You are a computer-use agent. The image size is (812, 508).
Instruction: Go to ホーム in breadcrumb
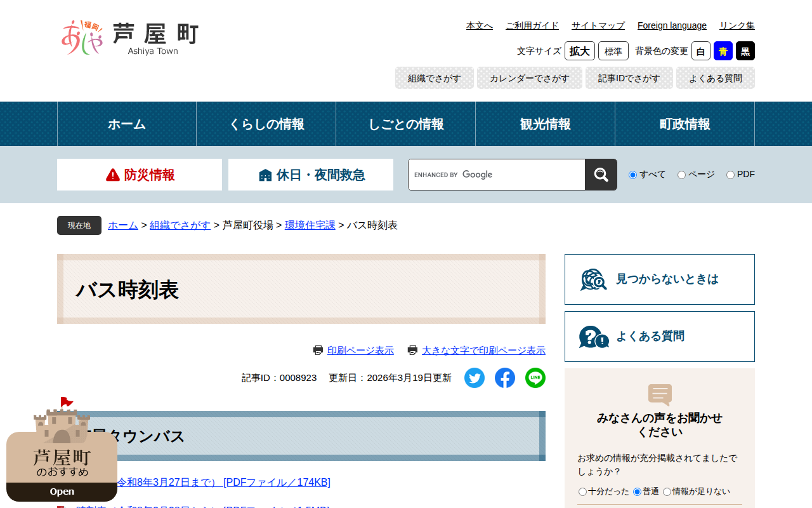pyautogui.click(x=123, y=225)
